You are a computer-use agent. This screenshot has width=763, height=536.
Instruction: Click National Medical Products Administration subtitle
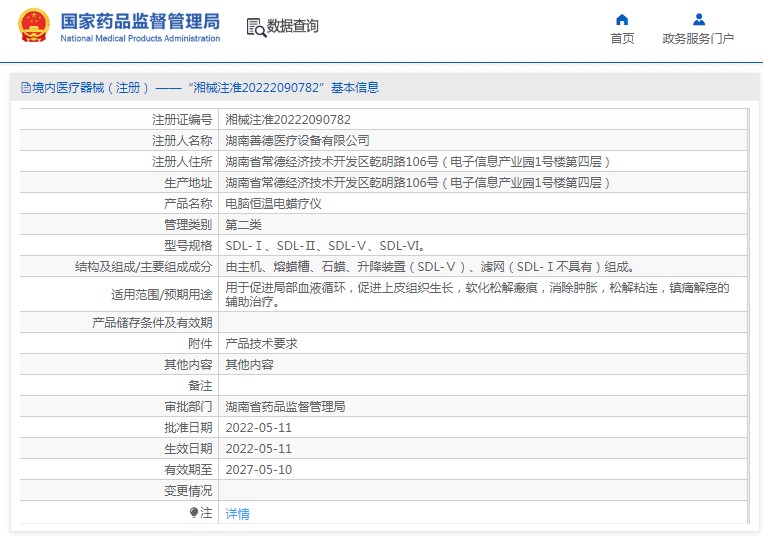tap(140, 38)
